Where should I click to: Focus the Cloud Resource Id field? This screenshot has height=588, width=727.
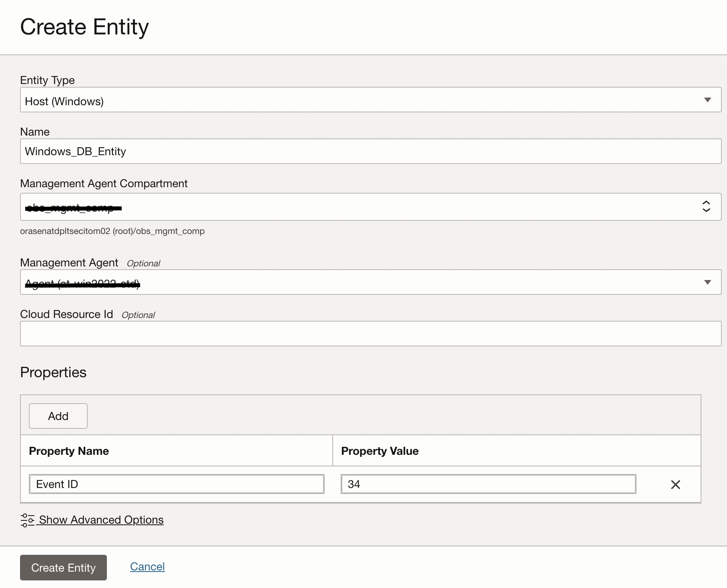click(x=370, y=334)
